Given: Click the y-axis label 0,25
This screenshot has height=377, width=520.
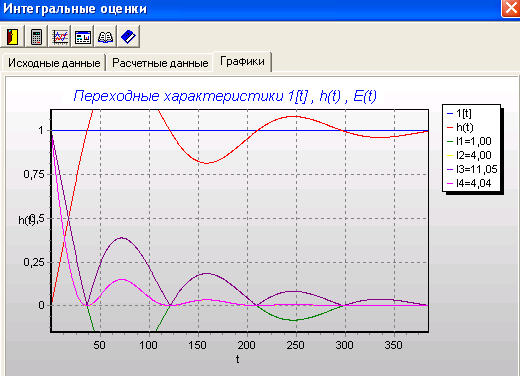Looking at the screenshot, I should coord(34,262).
